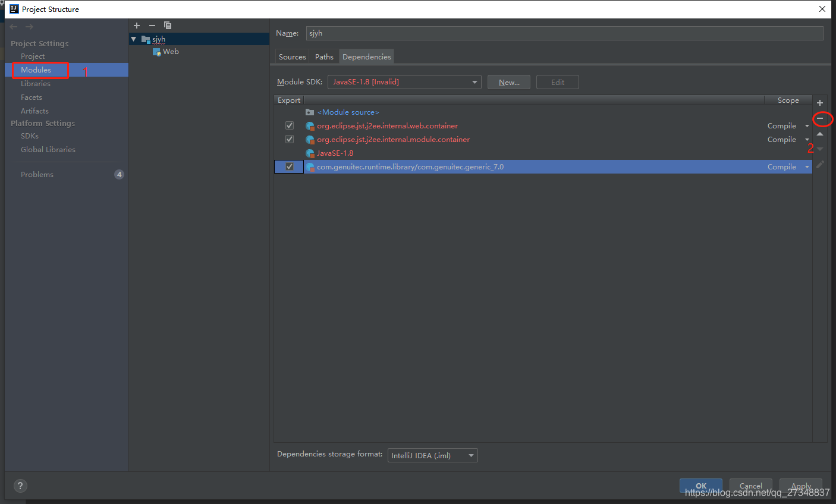Close the Project Structure dialog
Screen dimensions: 836x504
[x=822, y=9]
